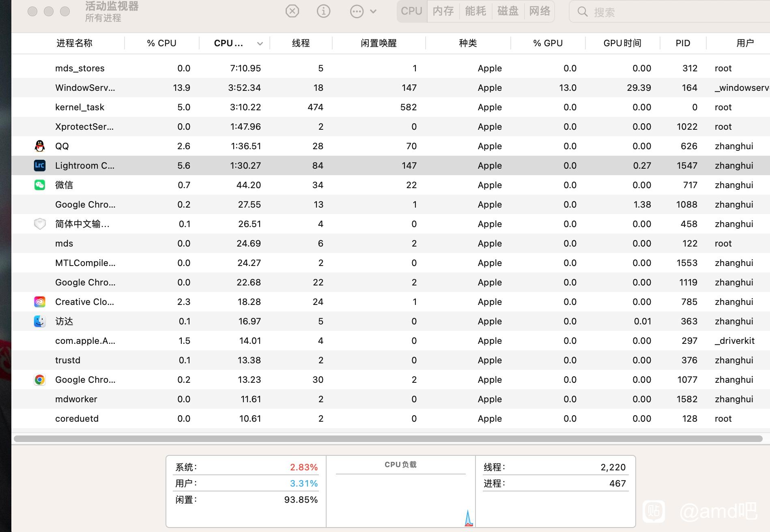Click the _driverkit user cell
The height and width of the screenshot is (532, 770).
pos(734,341)
